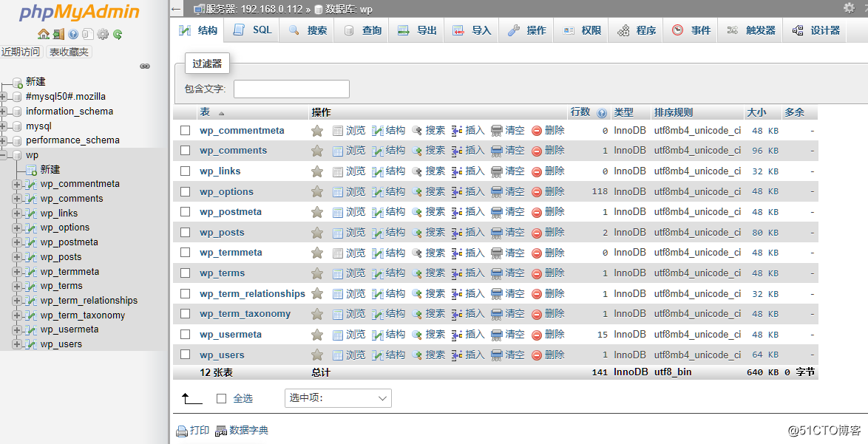Open the 搜索 search tab

[307, 30]
